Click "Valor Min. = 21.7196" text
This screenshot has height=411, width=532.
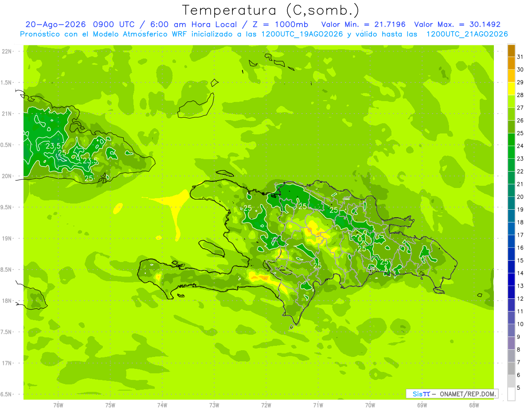[364, 24]
